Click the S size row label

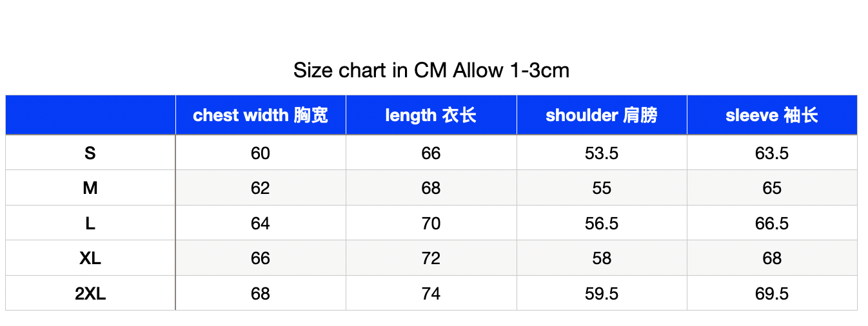[x=90, y=153]
